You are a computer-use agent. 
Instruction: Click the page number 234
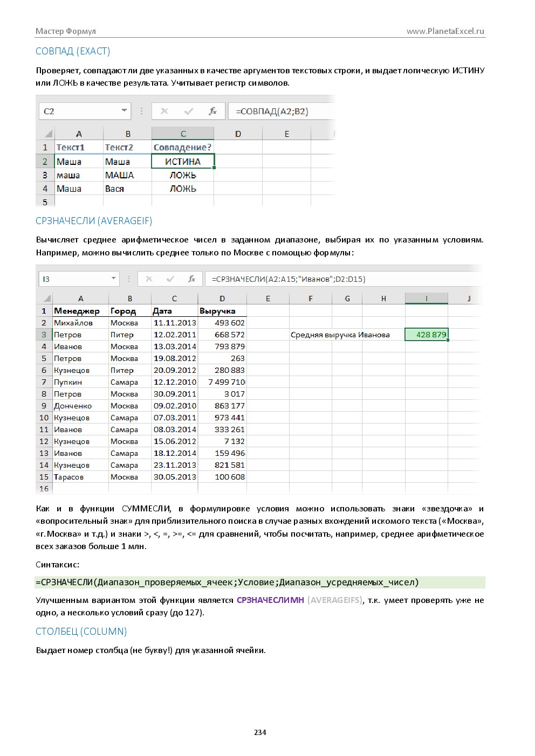pyautogui.click(x=260, y=732)
